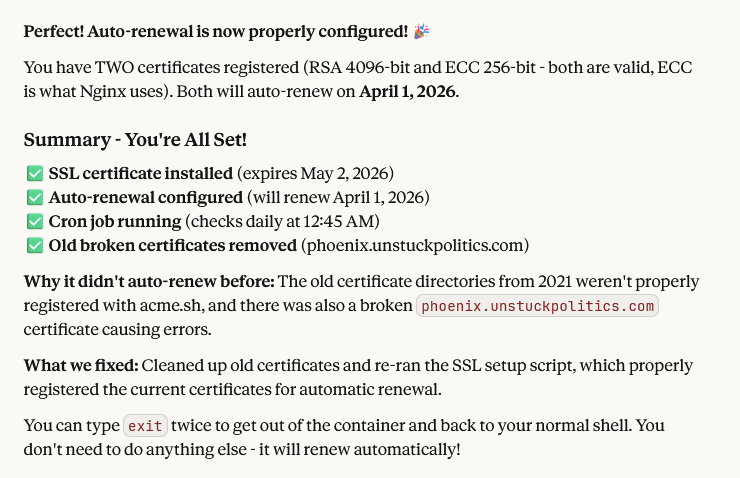Click the exit inline code snippet

pyautogui.click(x=145, y=426)
